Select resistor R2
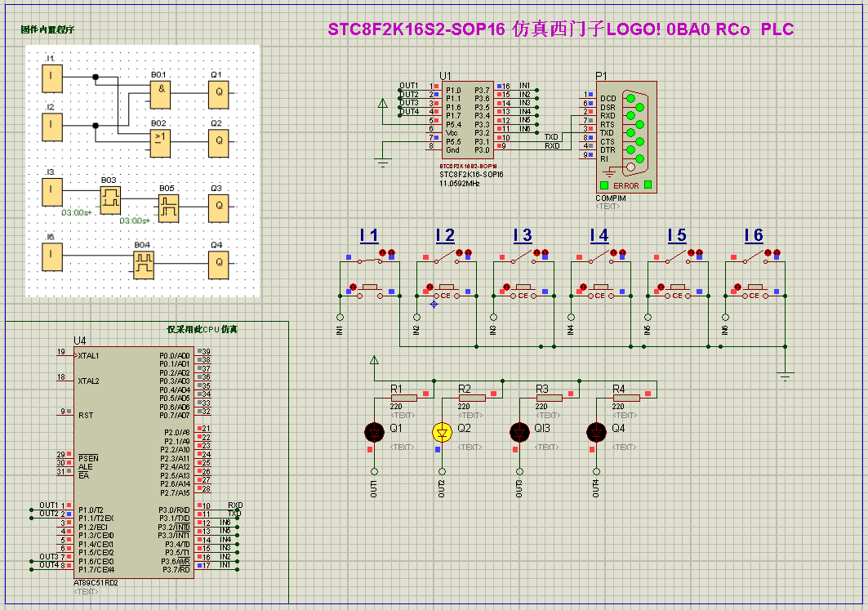 point(472,398)
